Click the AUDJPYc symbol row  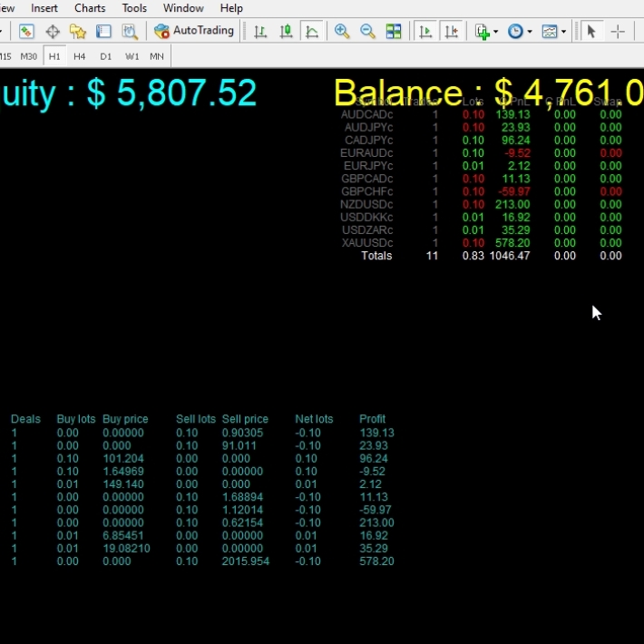(x=481, y=127)
